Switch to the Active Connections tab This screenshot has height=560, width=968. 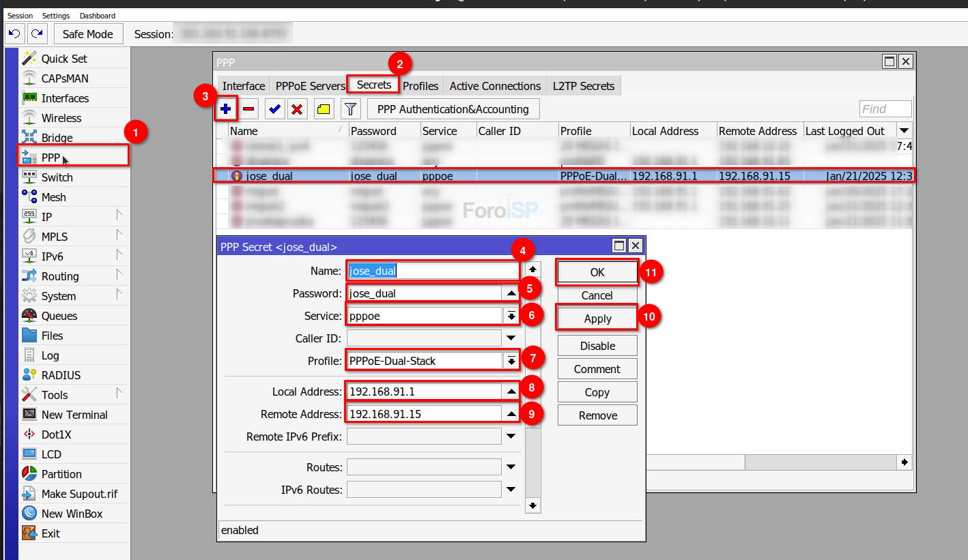495,86
